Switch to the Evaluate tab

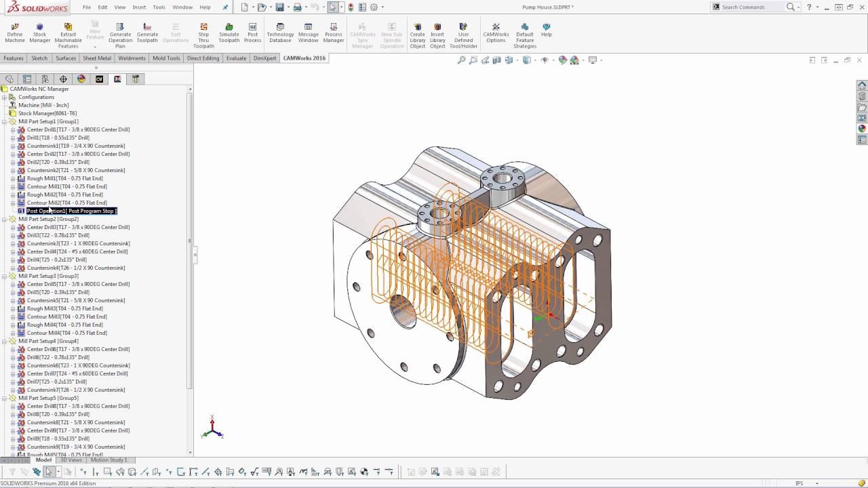coord(236,58)
